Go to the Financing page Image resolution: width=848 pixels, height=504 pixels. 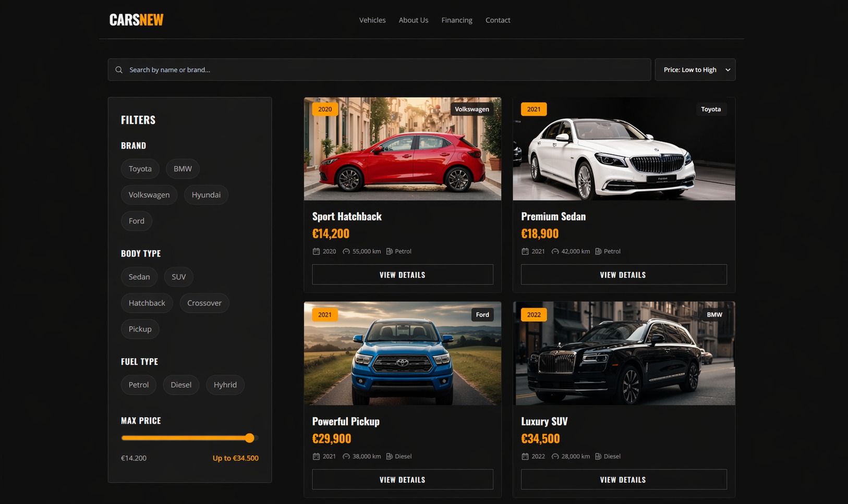[456, 20]
